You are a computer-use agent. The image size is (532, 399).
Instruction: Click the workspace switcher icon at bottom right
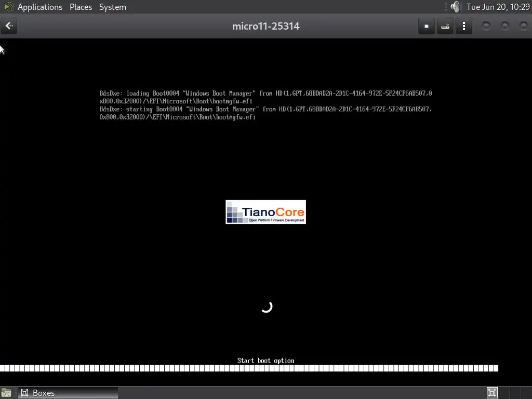click(492, 393)
